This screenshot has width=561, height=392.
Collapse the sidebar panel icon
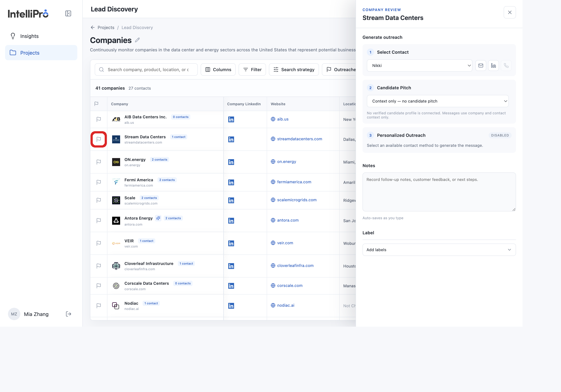coord(68,13)
